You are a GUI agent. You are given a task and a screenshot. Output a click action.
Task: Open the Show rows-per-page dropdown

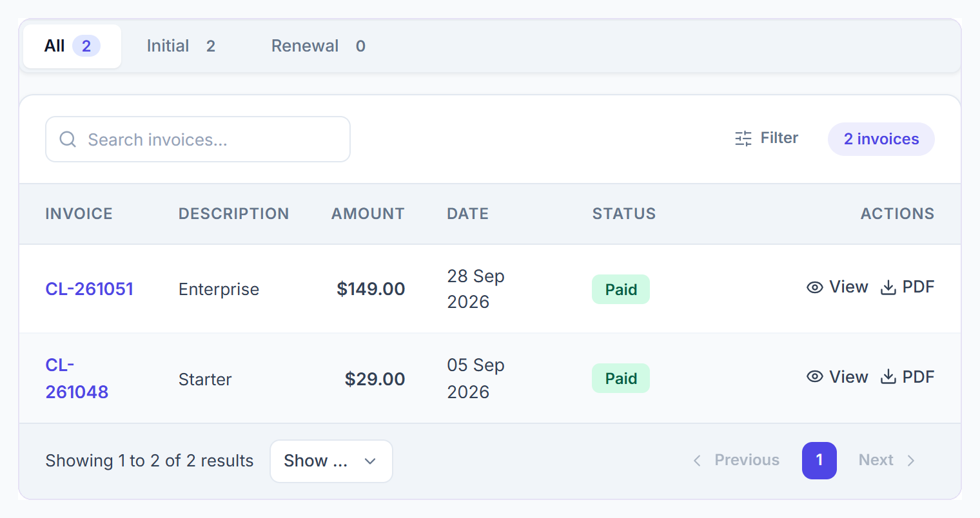point(331,461)
